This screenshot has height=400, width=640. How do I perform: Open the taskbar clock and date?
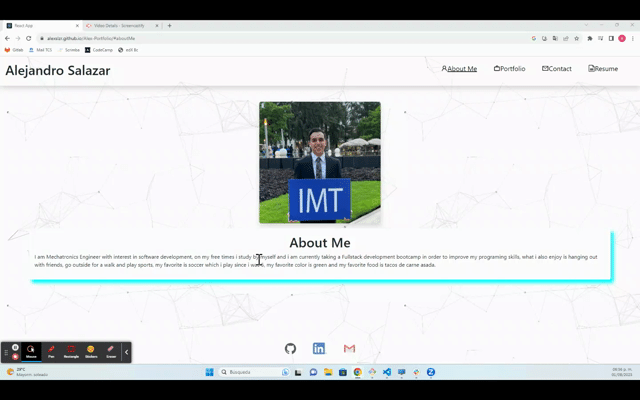tap(622, 372)
